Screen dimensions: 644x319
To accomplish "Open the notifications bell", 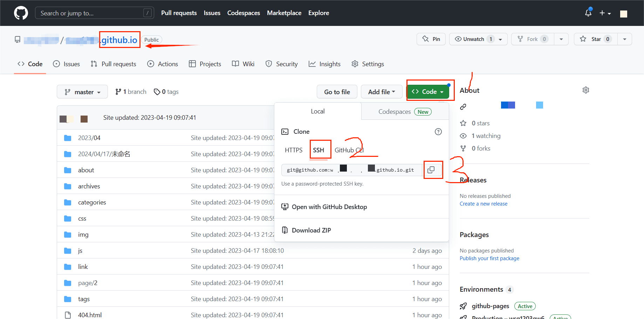I will click(588, 13).
